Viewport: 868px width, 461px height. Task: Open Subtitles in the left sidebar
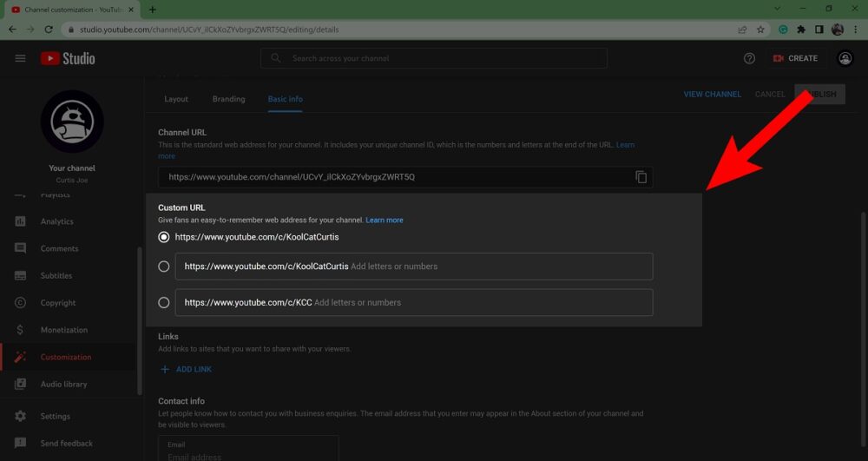56,276
